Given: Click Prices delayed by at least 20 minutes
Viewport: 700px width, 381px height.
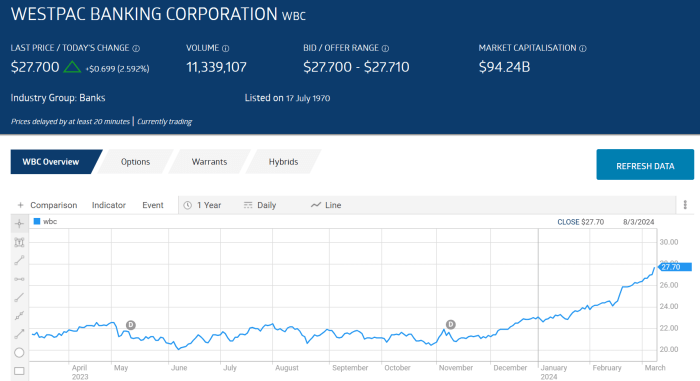Looking at the screenshot, I should click(x=70, y=121).
